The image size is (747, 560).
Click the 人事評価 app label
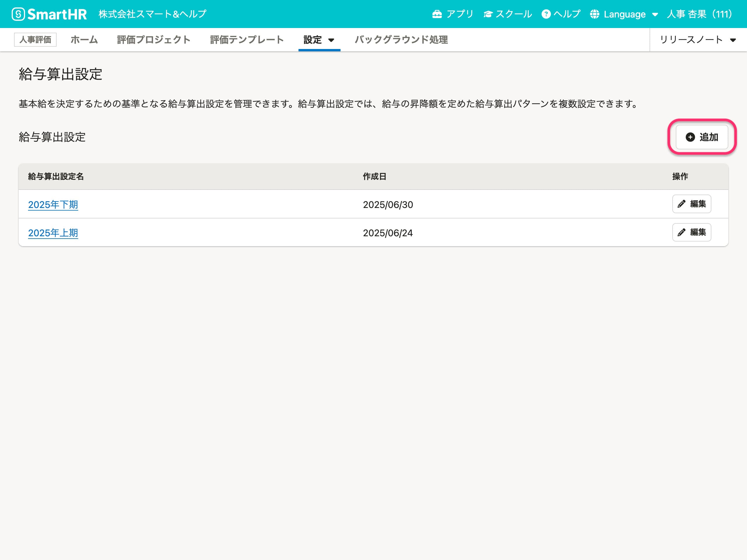(x=35, y=40)
